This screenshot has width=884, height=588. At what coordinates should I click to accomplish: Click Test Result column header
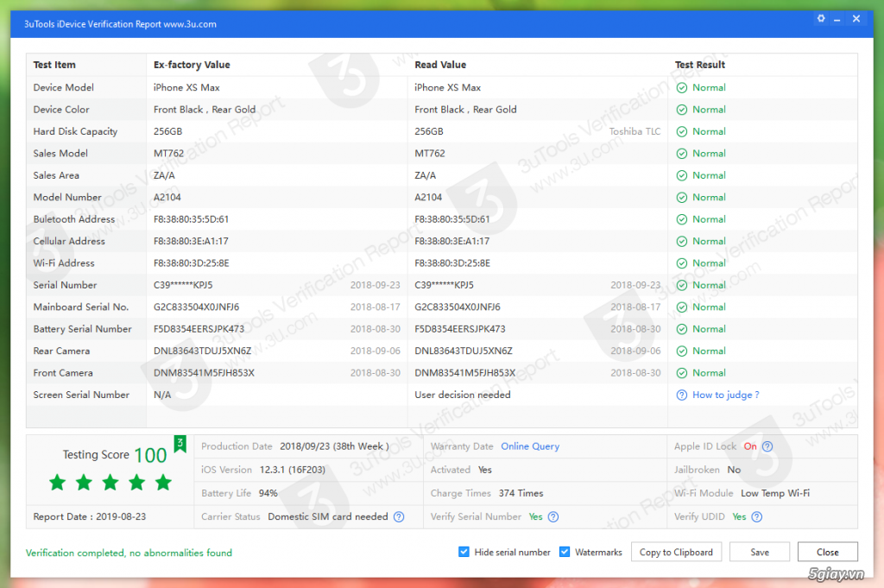coord(699,65)
